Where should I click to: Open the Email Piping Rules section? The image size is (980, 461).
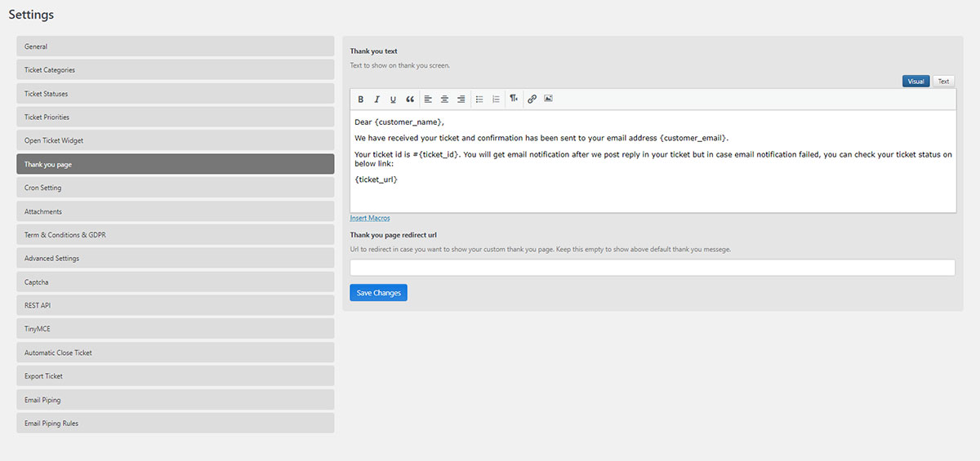coord(176,423)
